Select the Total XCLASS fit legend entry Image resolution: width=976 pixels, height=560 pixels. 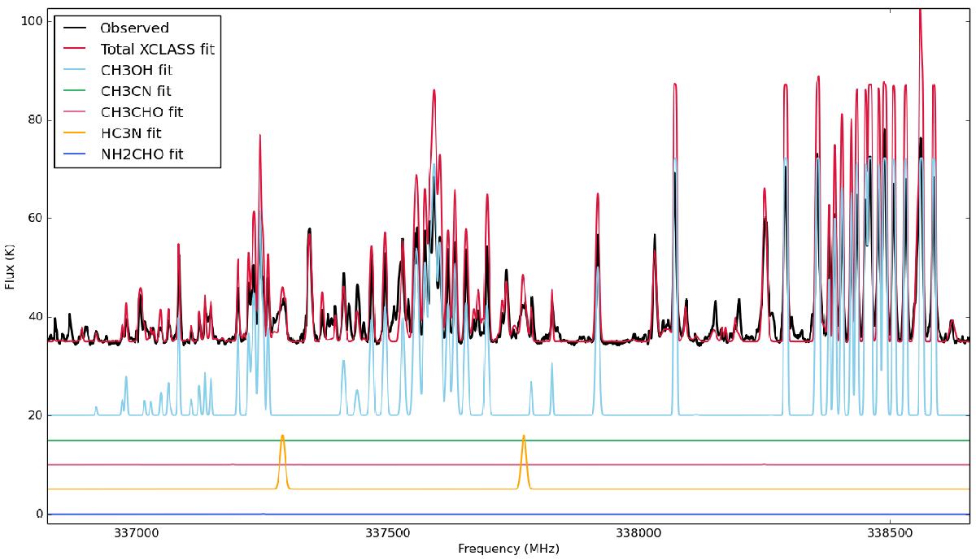[x=162, y=50]
